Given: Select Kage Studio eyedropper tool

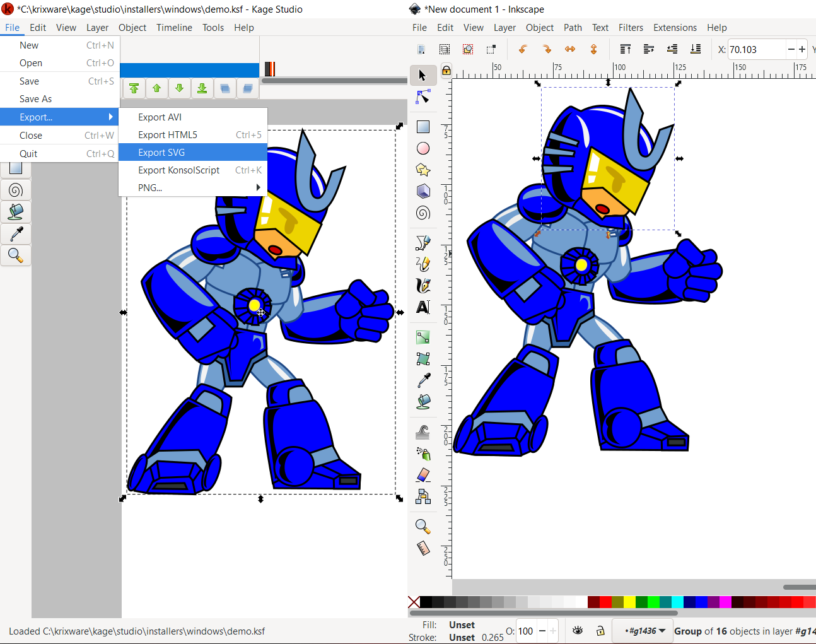Looking at the screenshot, I should pyautogui.click(x=16, y=234).
